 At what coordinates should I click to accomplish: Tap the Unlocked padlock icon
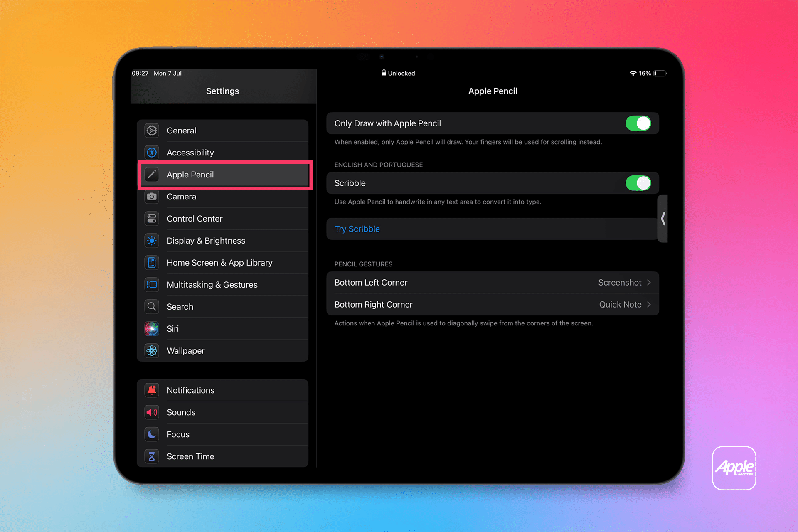[384, 73]
